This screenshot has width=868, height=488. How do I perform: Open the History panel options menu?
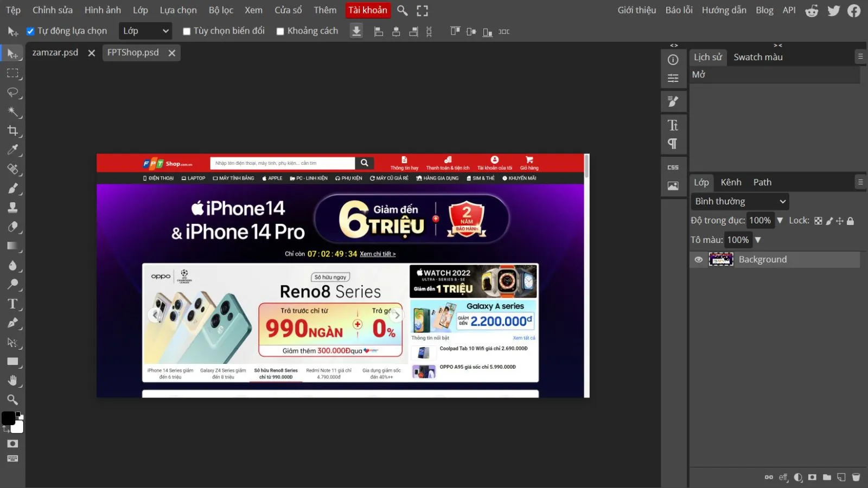tap(860, 56)
